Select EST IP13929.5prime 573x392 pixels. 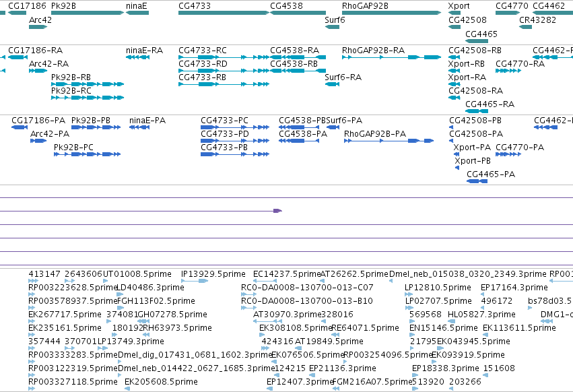tap(213, 274)
